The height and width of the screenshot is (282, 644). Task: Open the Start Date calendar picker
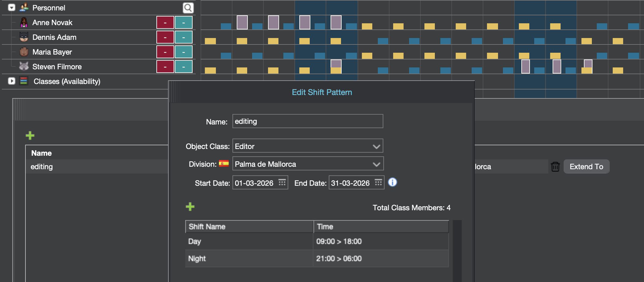(282, 183)
